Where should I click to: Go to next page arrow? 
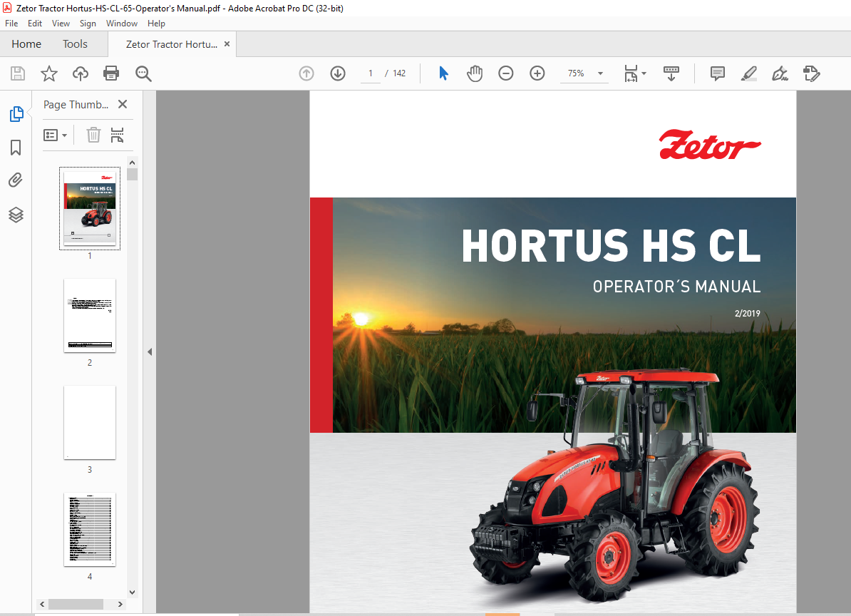(x=338, y=73)
